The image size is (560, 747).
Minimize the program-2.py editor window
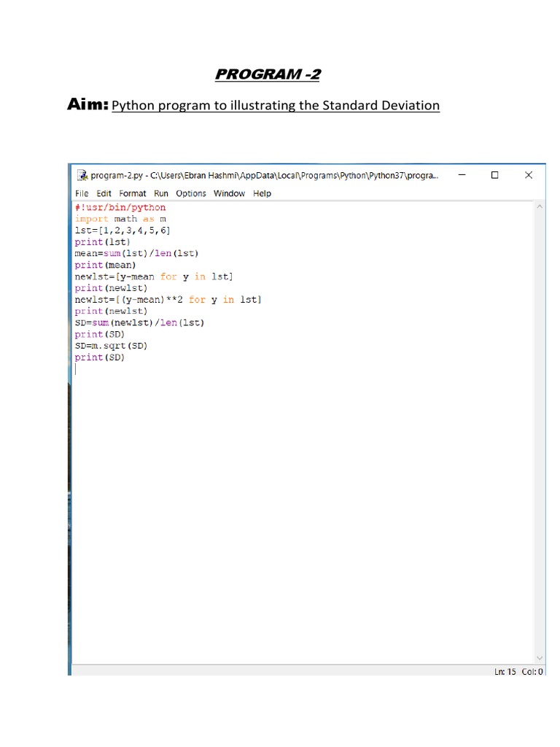[x=462, y=175]
